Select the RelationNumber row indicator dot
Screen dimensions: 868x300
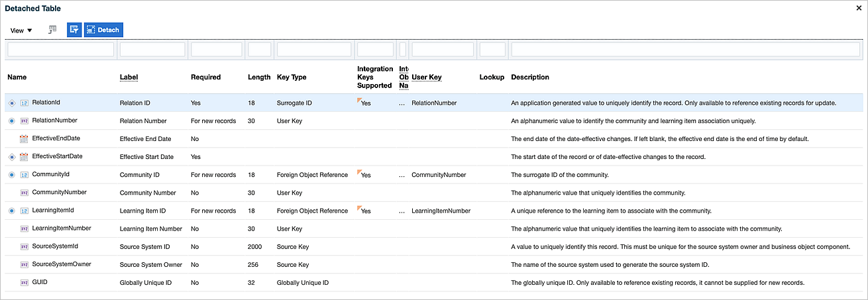tap(12, 121)
